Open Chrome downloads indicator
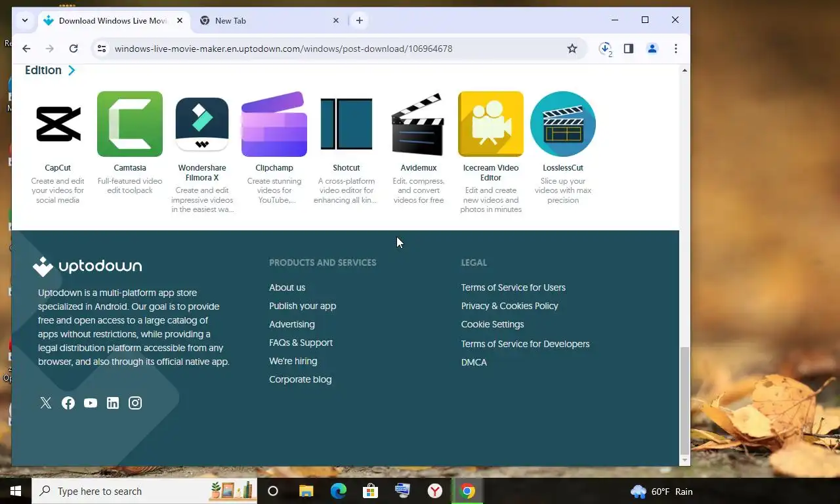 pyautogui.click(x=605, y=49)
